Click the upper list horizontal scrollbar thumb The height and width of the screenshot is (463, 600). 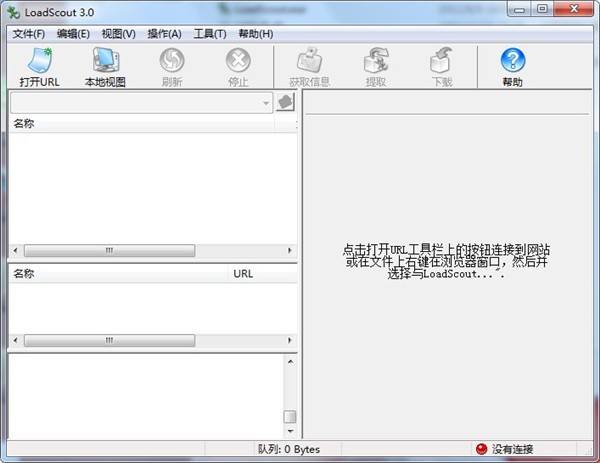109,251
